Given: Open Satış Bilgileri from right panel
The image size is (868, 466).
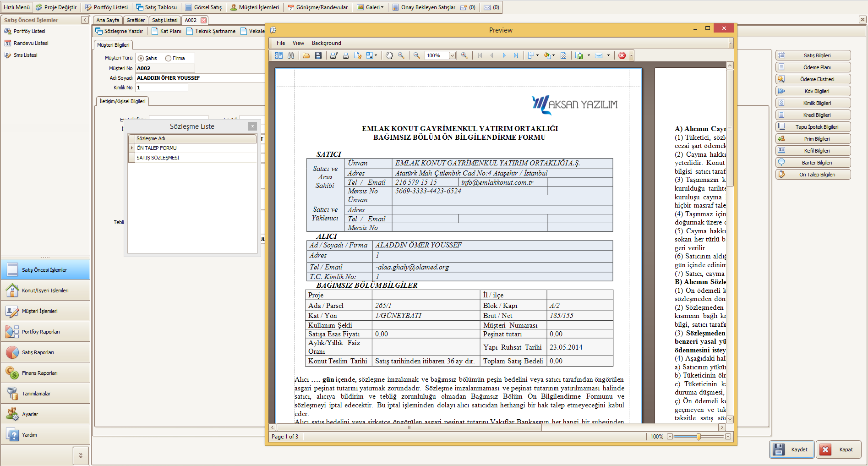Looking at the screenshot, I should 813,55.
